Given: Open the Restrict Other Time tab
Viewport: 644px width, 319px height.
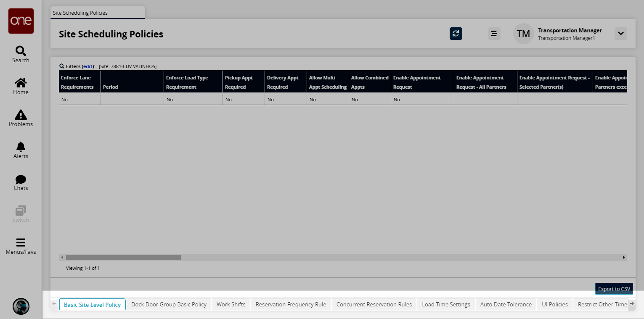Looking at the screenshot, I should point(601,304).
